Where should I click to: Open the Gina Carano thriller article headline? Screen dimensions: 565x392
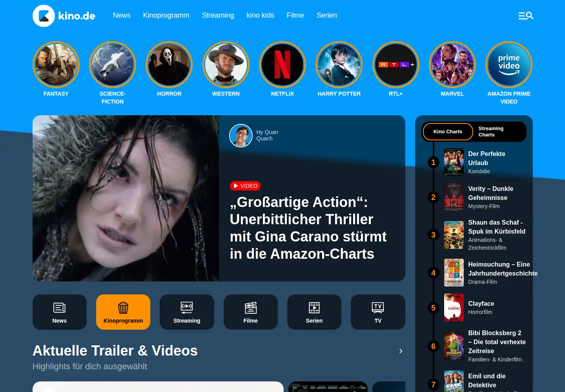(308, 228)
